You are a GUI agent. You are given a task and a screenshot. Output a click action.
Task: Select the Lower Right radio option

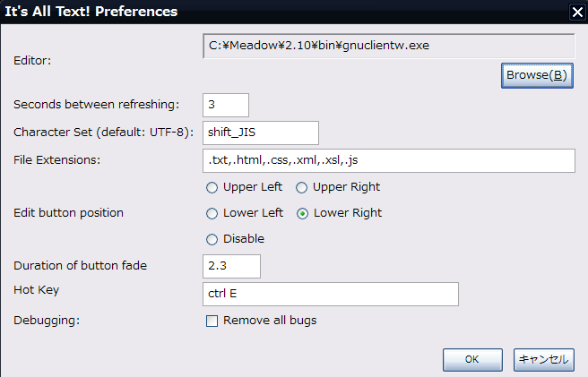pos(303,213)
